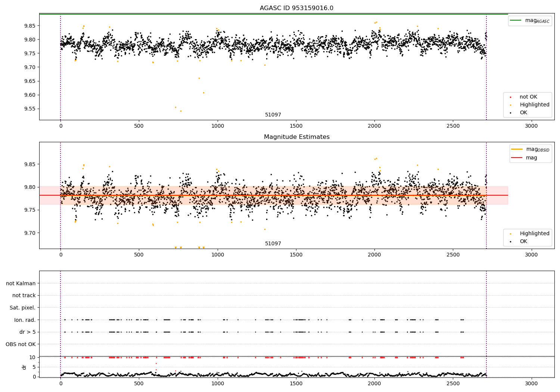Click the mag OBSID legend entry
Image resolution: width=560 pixels, height=392 pixels.
(531, 149)
